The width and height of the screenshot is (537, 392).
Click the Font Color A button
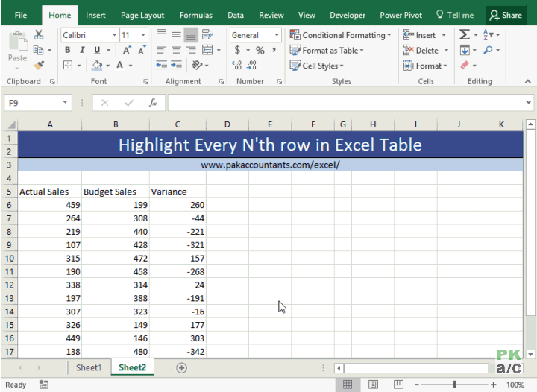(x=119, y=65)
